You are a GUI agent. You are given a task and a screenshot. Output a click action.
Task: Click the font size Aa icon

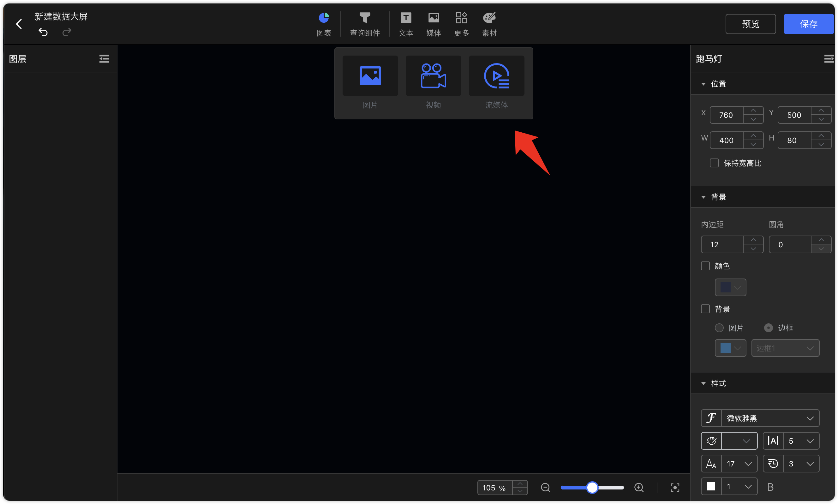(x=711, y=464)
